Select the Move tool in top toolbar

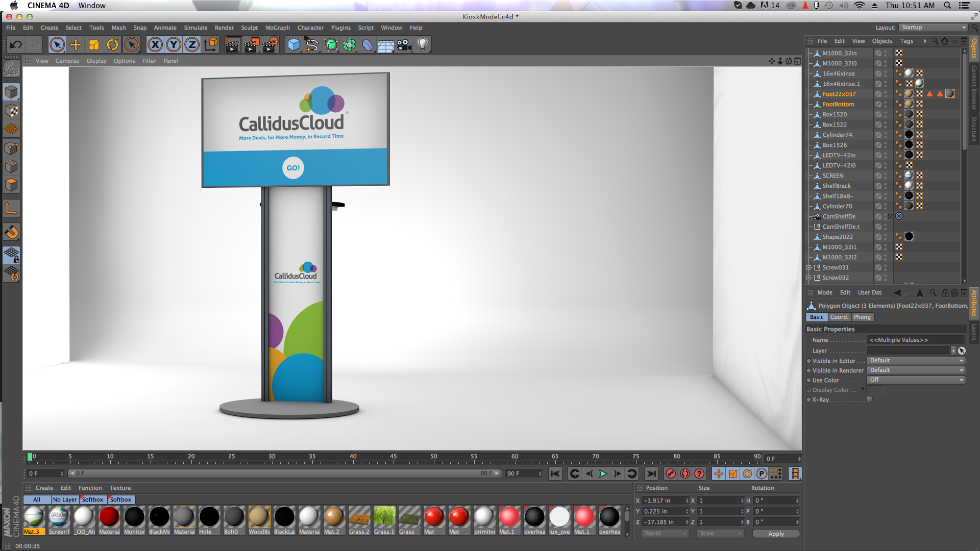[76, 45]
